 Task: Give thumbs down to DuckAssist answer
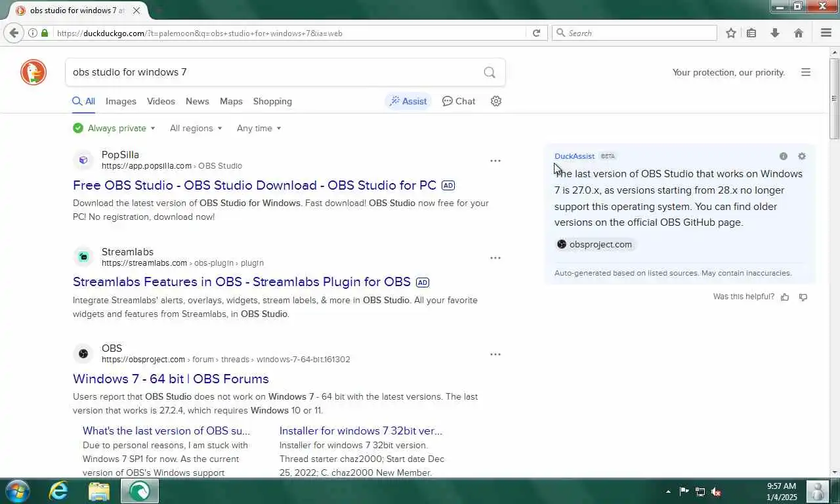point(803,297)
